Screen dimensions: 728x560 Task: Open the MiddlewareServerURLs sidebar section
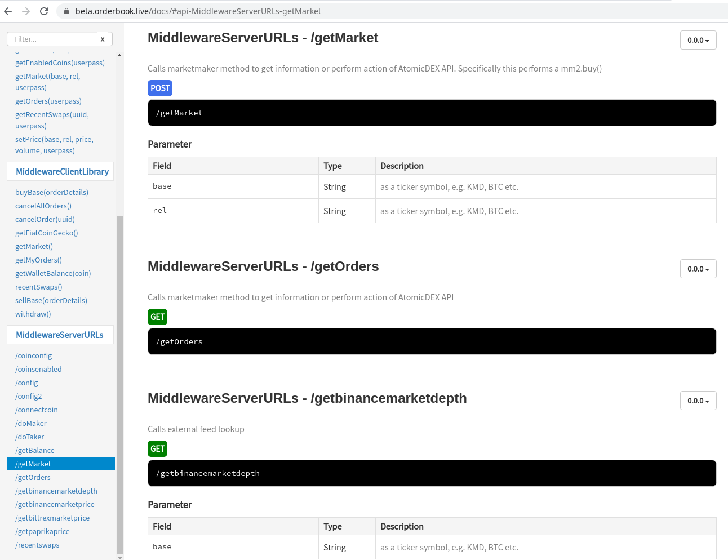click(x=60, y=335)
